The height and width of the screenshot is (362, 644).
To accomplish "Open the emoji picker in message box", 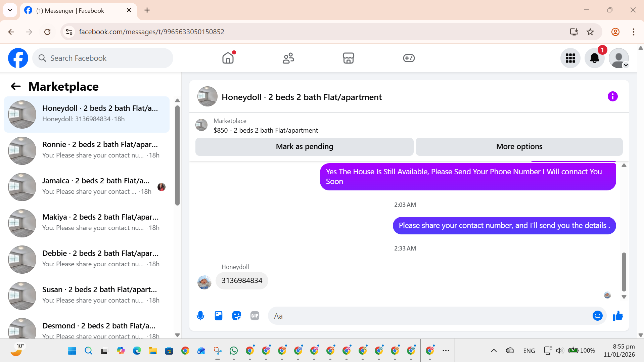I will tap(598, 316).
